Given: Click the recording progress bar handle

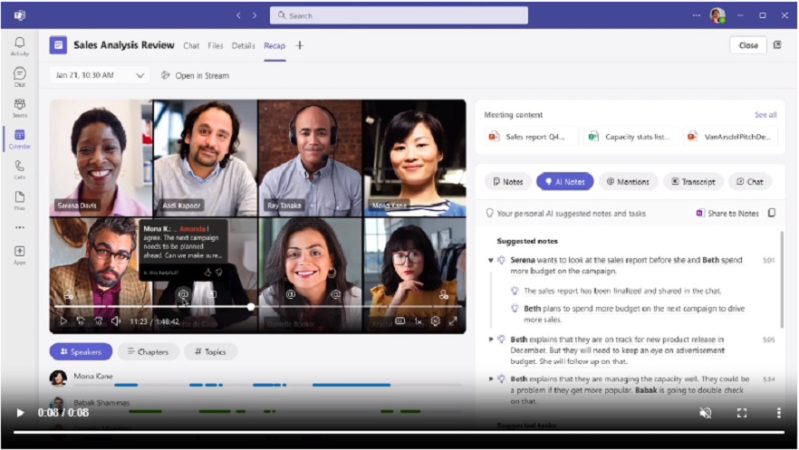Looking at the screenshot, I should (x=251, y=307).
